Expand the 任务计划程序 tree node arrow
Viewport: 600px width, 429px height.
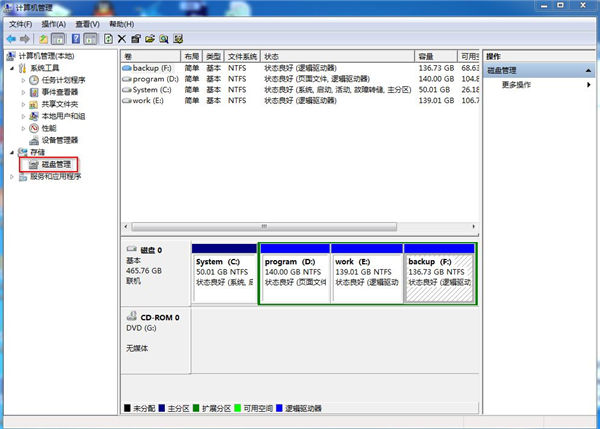(22, 80)
